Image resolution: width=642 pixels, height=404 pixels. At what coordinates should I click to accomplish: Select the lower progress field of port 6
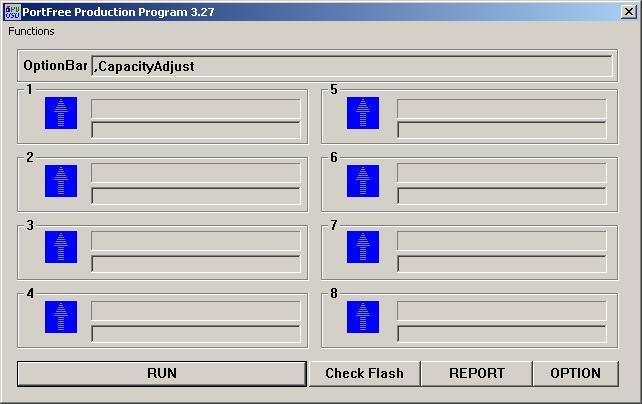pyautogui.click(x=502, y=196)
